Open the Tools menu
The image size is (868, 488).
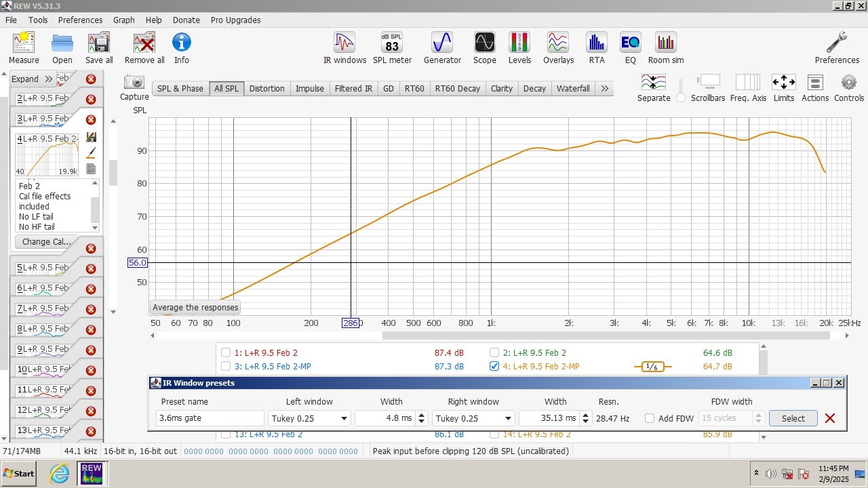pos(38,20)
